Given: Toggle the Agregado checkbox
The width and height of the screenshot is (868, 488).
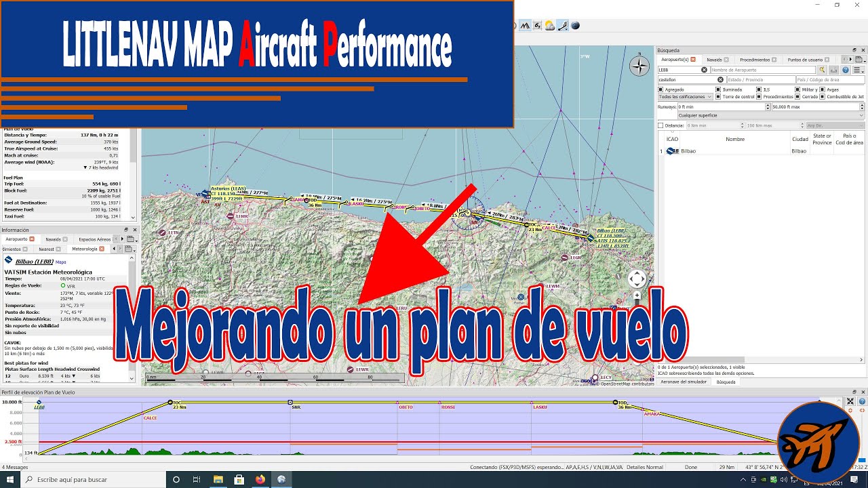Looking at the screenshot, I should click(x=660, y=89).
